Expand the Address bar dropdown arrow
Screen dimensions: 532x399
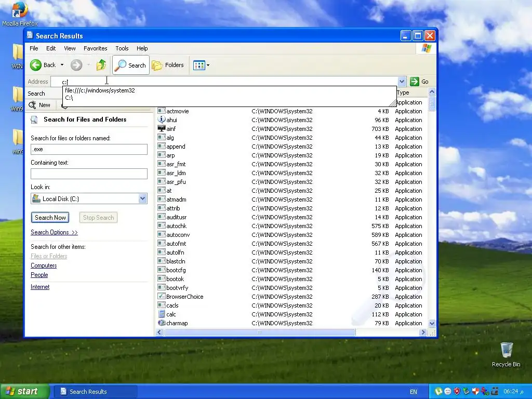pyautogui.click(x=402, y=82)
